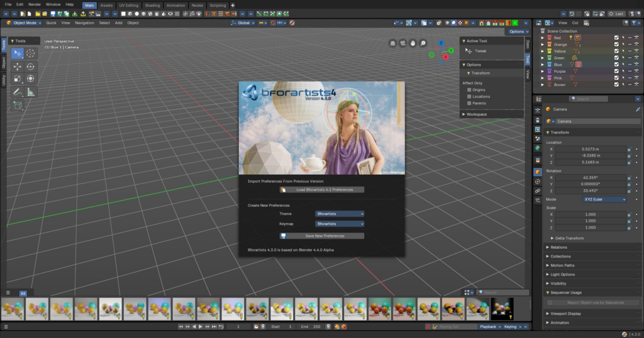Select the Scale tool
Viewport: 644px width, 338px height.
click(x=17, y=79)
